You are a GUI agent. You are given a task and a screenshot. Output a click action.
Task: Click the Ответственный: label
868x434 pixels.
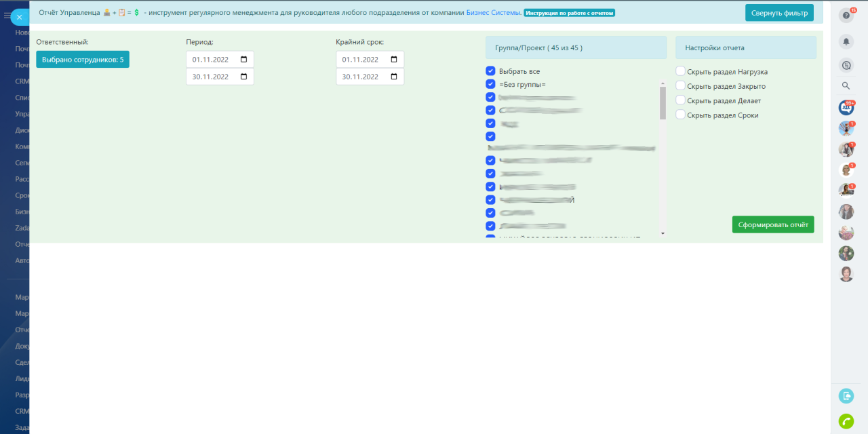click(x=62, y=42)
